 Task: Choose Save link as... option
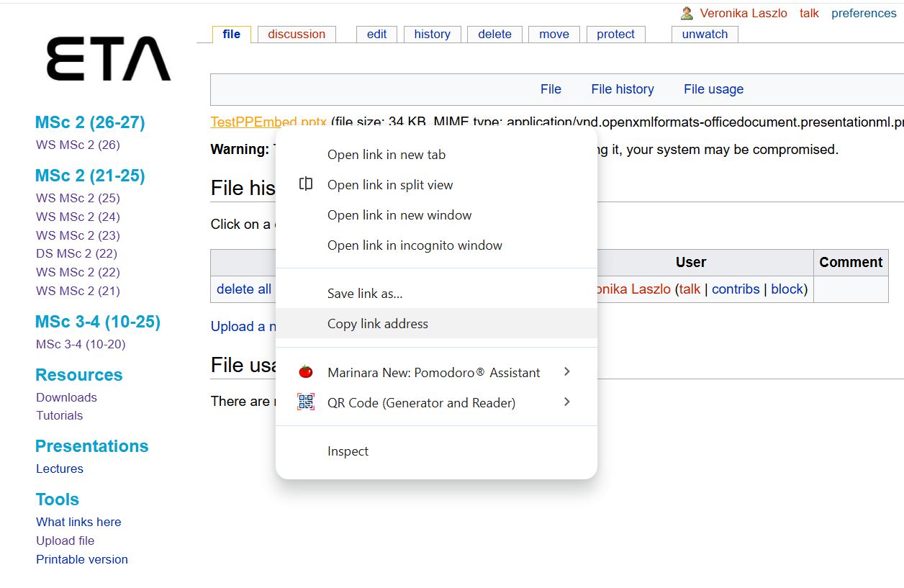point(365,294)
